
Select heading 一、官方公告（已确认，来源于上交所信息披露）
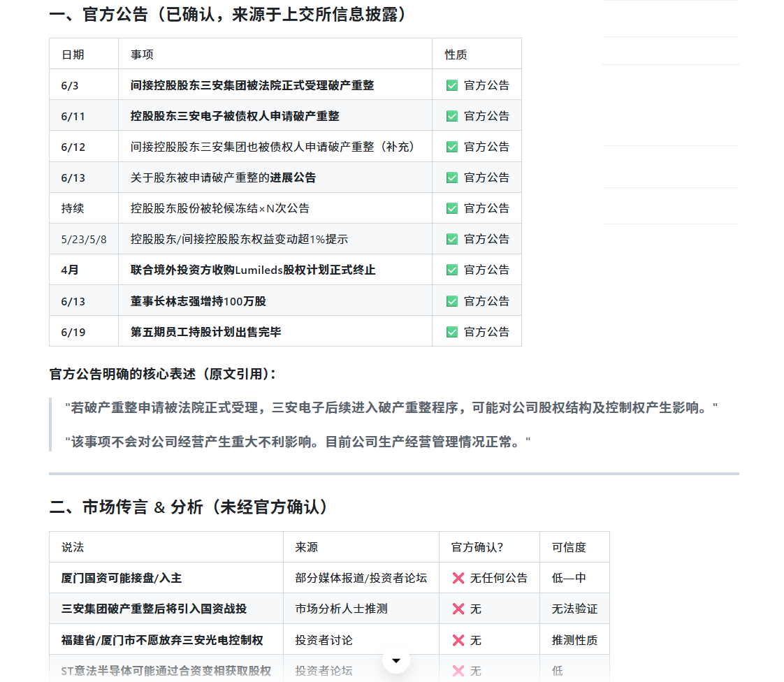pyautogui.click(x=229, y=15)
